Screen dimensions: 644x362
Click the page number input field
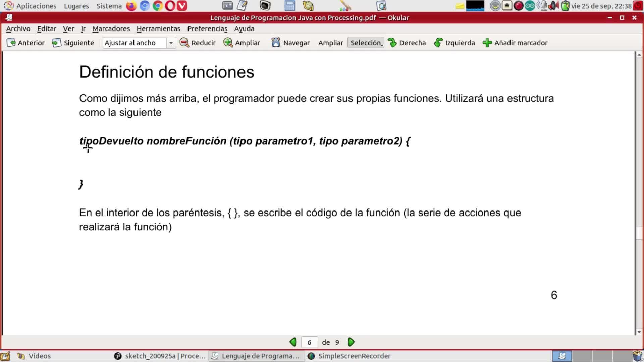(309, 342)
